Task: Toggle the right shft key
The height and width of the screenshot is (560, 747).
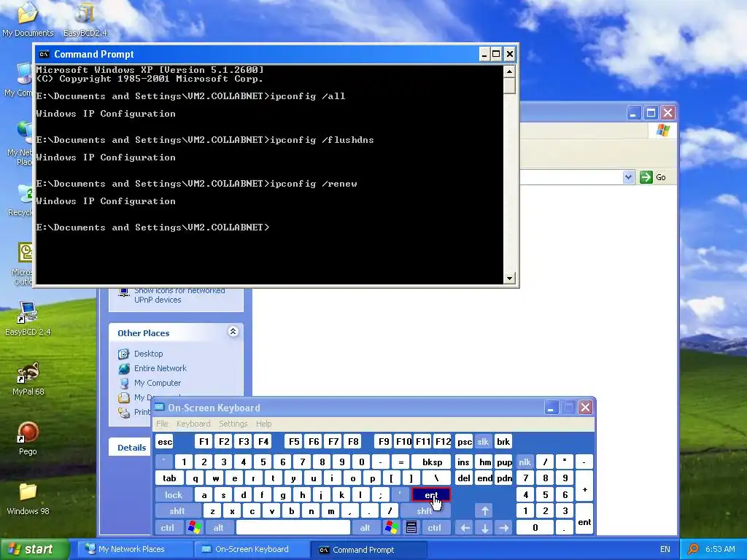Action: [x=424, y=511]
